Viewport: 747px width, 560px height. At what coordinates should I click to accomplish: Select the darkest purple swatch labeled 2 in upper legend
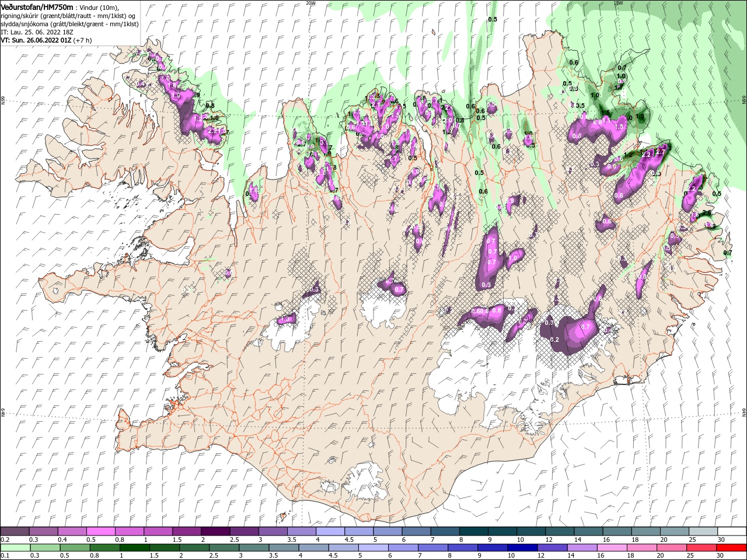215,531
